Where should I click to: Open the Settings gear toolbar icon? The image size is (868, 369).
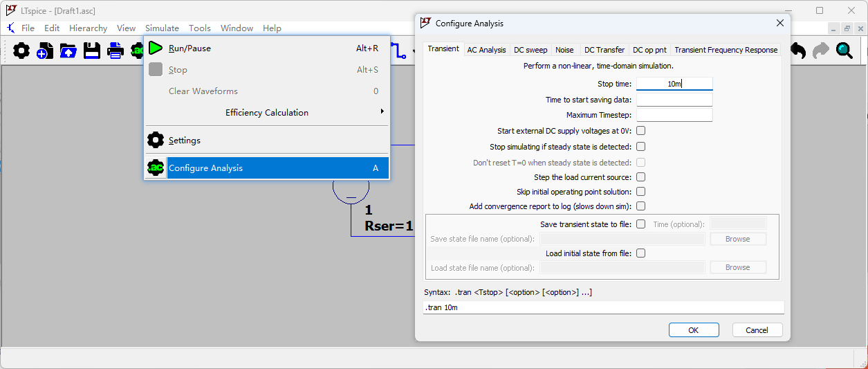point(21,51)
